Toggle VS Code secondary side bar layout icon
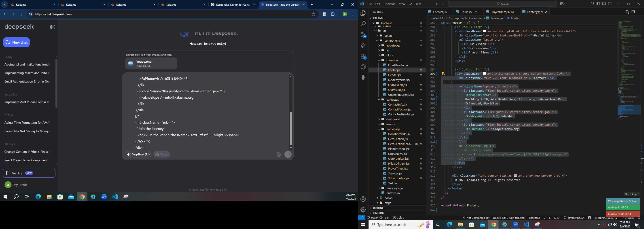 610,4
